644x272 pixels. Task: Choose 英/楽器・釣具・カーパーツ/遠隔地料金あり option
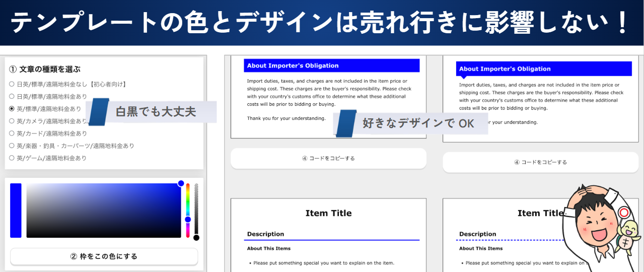(x=12, y=146)
